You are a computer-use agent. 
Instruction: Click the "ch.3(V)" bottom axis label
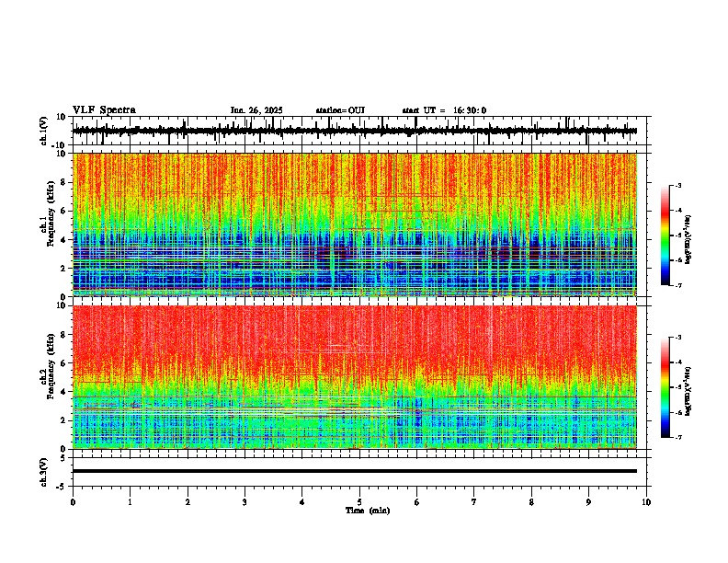(x=44, y=472)
